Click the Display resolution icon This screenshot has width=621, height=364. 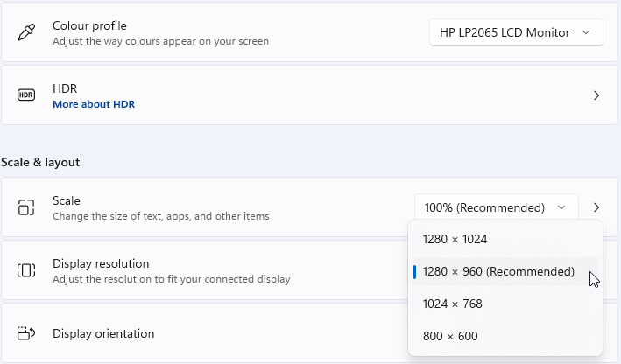click(26, 270)
